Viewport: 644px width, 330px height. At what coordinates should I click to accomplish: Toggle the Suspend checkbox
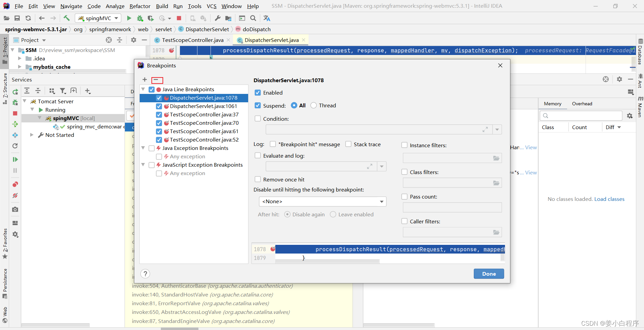tap(258, 105)
